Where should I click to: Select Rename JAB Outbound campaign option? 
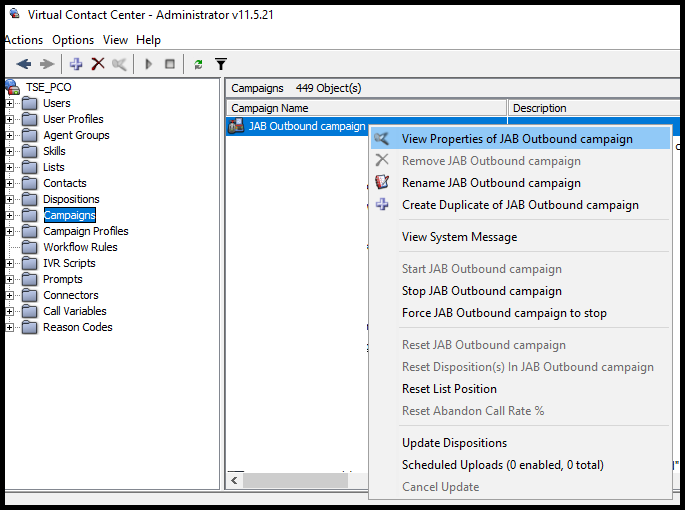point(491,183)
